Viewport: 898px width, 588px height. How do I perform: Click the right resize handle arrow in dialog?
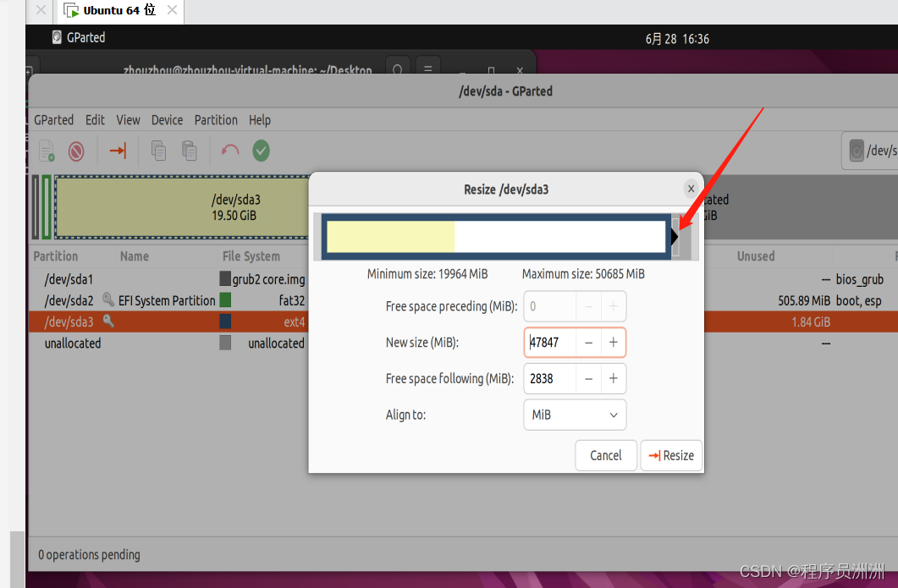point(675,237)
